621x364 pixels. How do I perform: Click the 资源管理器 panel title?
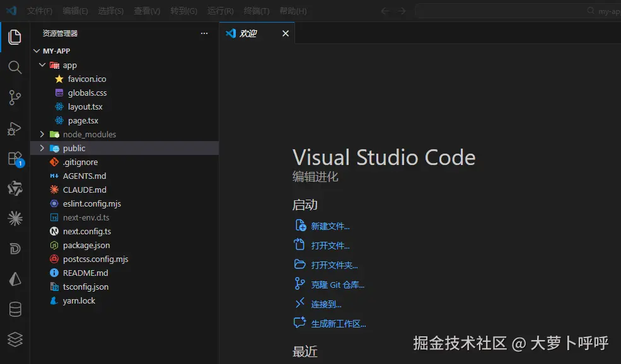60,33
